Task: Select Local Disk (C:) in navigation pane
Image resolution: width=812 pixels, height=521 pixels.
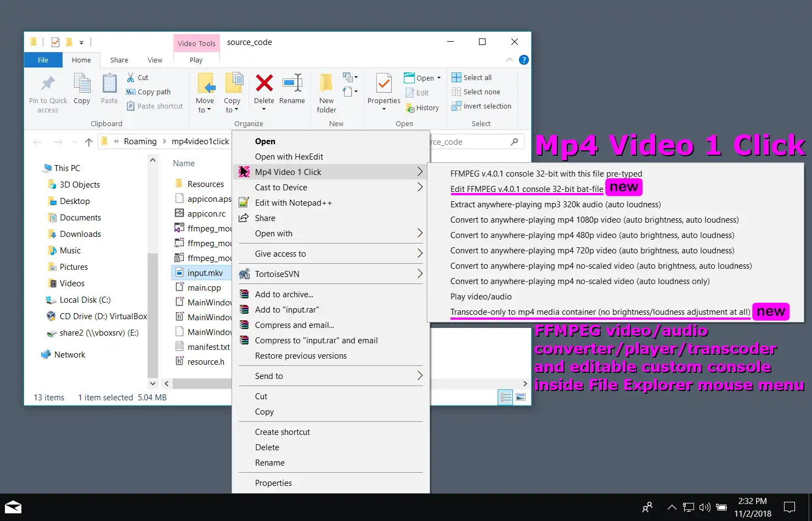Action: pos(85,300)
